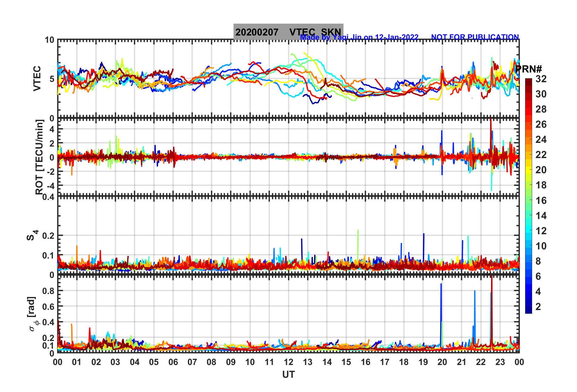The width and height of the screenshot is (577, 392).
Task: Click the sigma phi axis tick '0.4'
Action: click(x=48, y=322)
